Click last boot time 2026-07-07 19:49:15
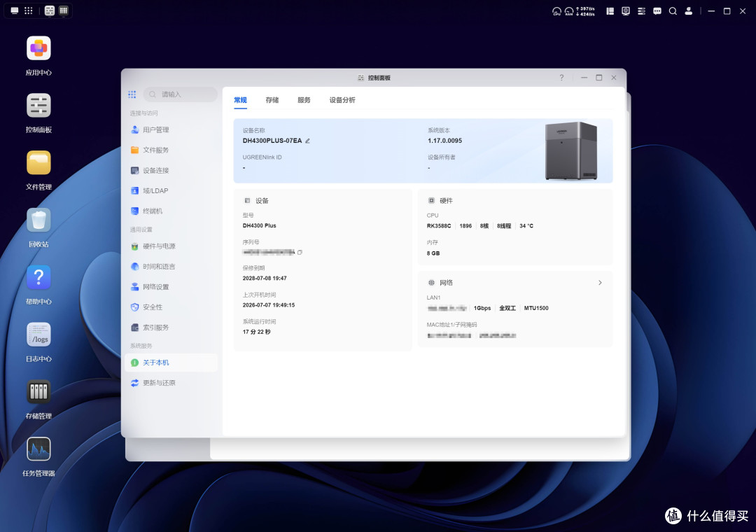756x532 pixels. pos(269,305)
